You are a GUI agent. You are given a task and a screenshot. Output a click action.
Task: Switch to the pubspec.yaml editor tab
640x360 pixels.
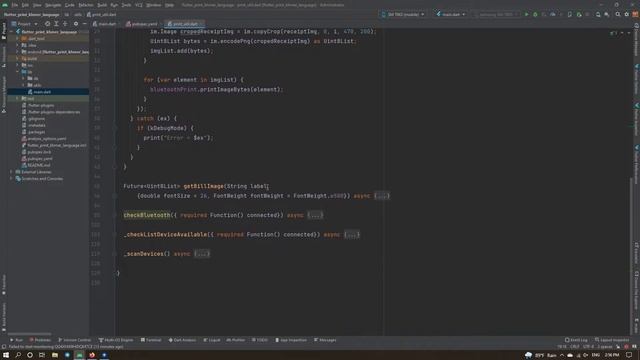click(141, 24)
